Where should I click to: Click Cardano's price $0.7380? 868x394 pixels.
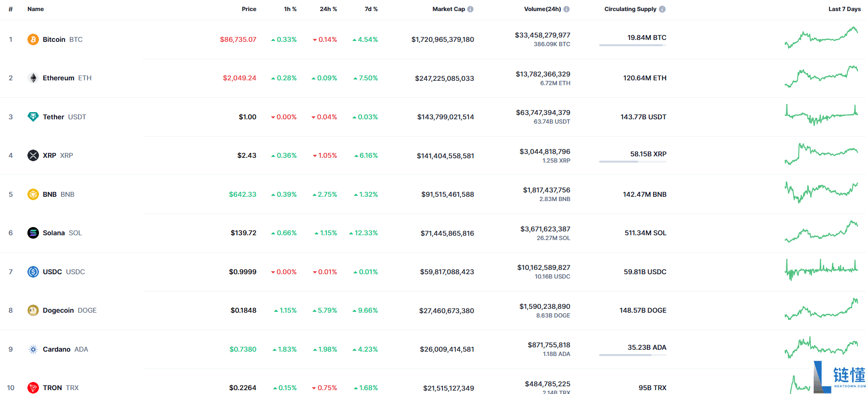pyautogui.click(x=243, y=349)
